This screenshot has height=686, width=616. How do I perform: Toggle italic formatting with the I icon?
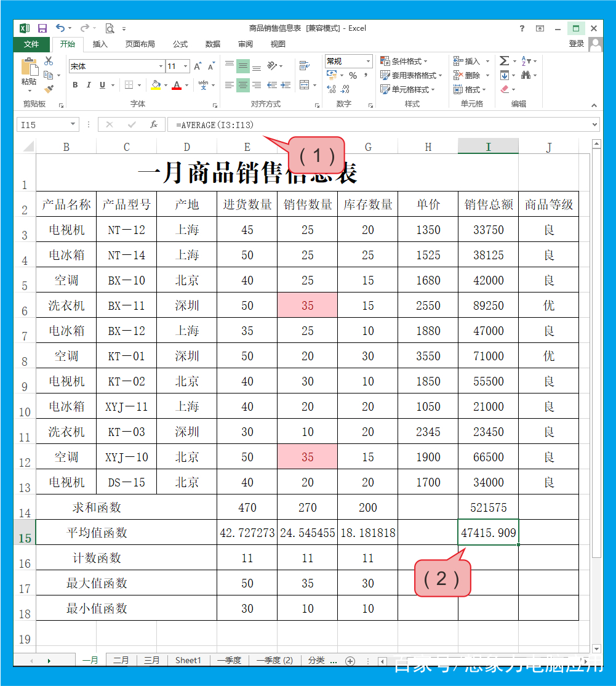coord(89,84)
